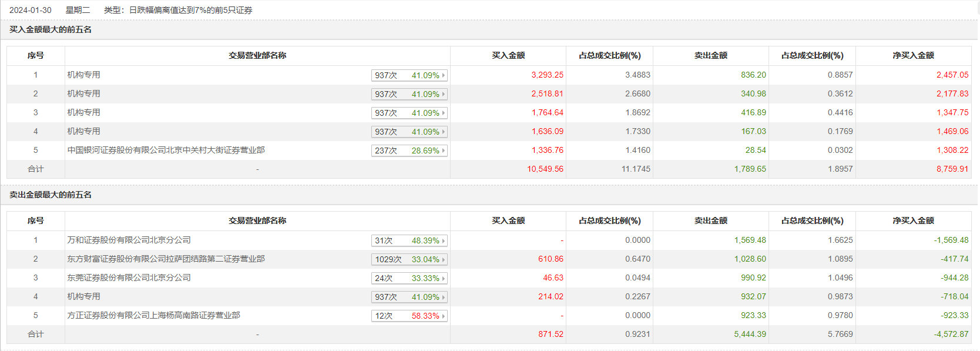
Task: Open the 12次 58.33% success rate badge
Action: coord(409,316)
